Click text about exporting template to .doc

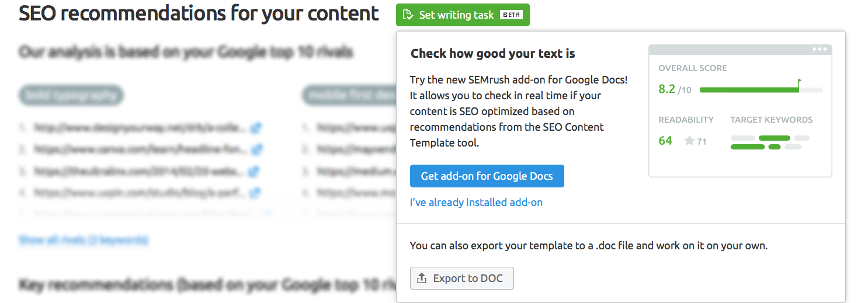pos(589,246)
